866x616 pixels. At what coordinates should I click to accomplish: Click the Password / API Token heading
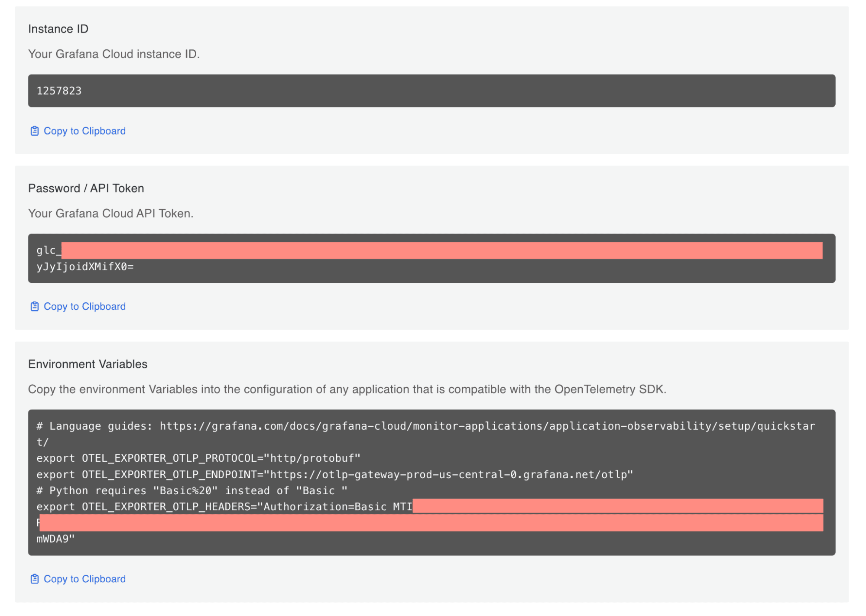click(x=86, y=188)
